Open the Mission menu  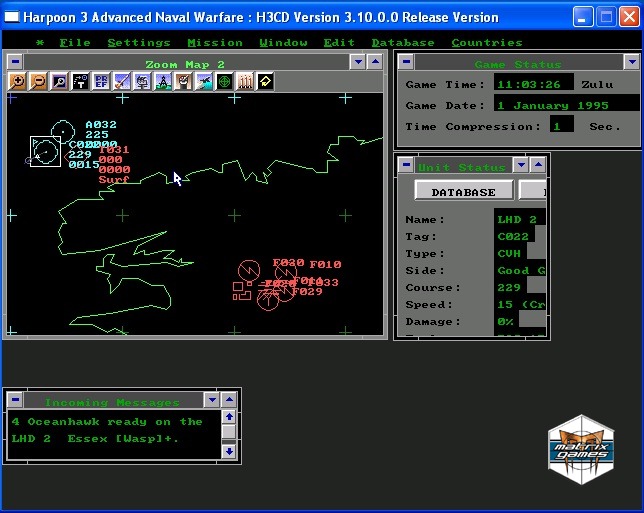click(x=215, y=42)
